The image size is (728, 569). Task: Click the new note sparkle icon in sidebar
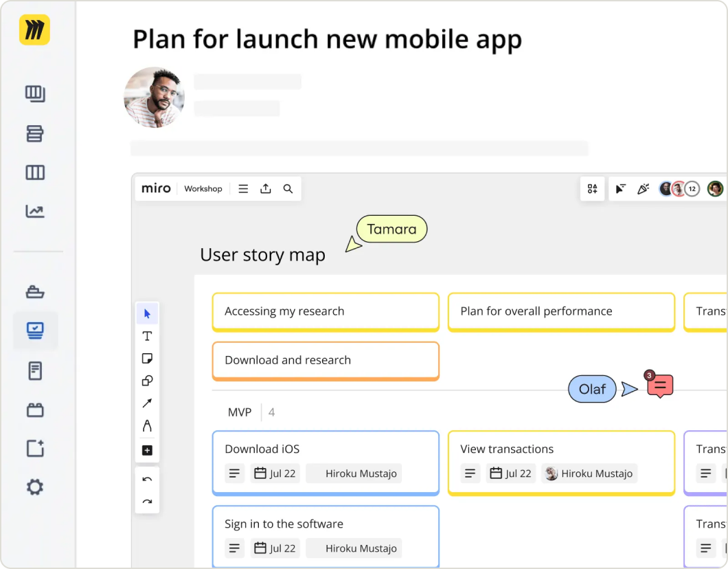coord(35,448)
